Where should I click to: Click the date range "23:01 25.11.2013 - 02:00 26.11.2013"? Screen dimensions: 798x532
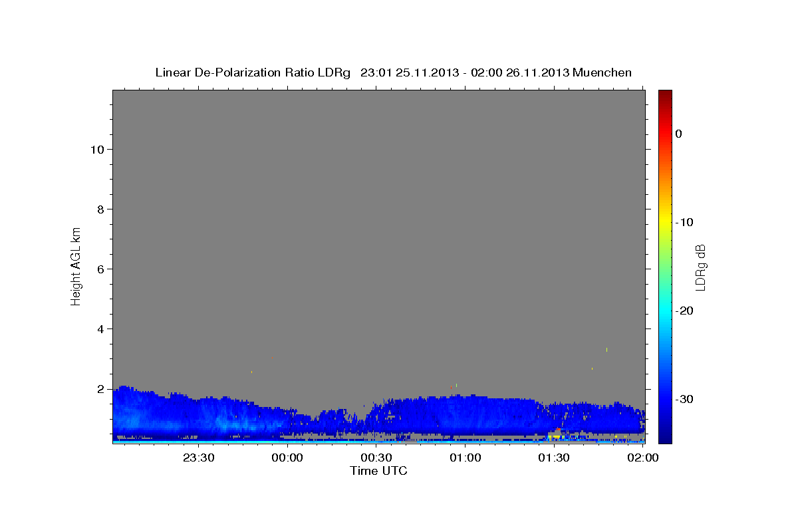(x=465, y=72)
